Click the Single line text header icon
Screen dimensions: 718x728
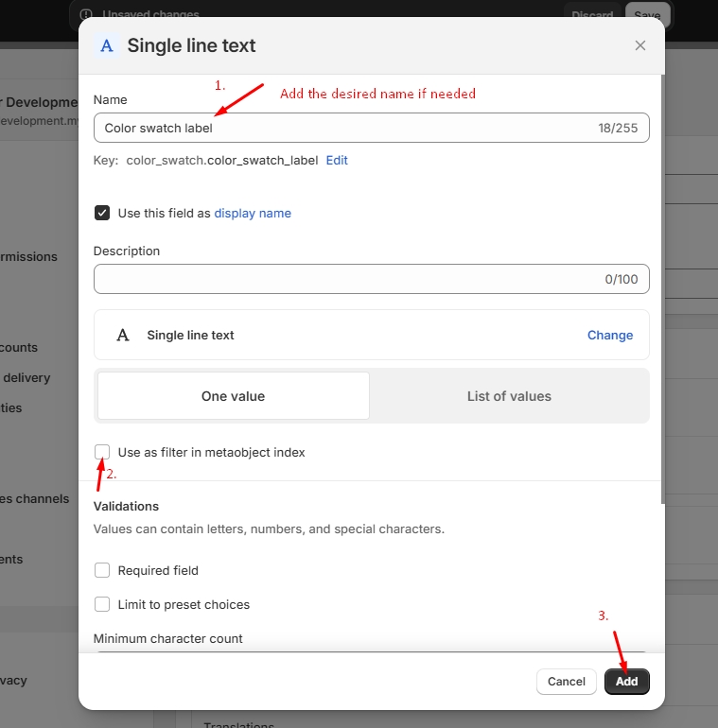tap(107, 45)
